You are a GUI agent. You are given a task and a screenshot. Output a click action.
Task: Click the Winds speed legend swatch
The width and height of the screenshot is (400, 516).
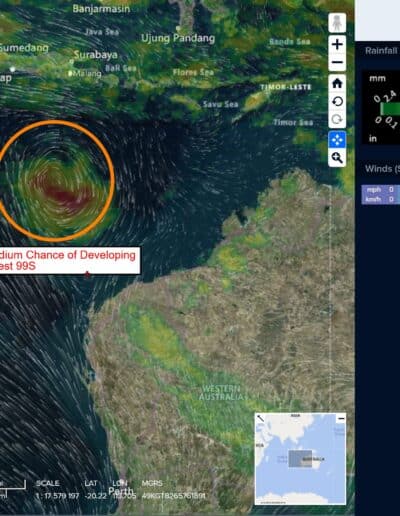click(x=381, y=194)
